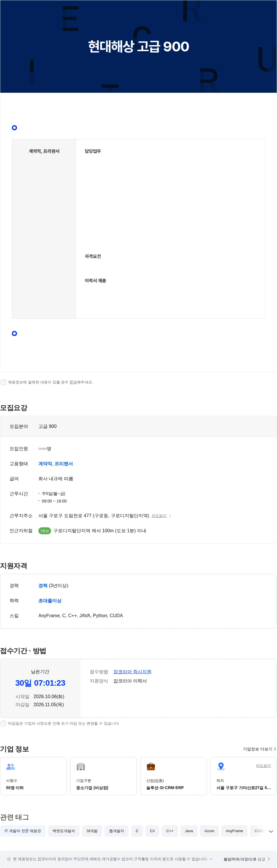Select the 백엔드개발자 tag
The width and height of the screenshot is (277, 868).
click(63, 831)
